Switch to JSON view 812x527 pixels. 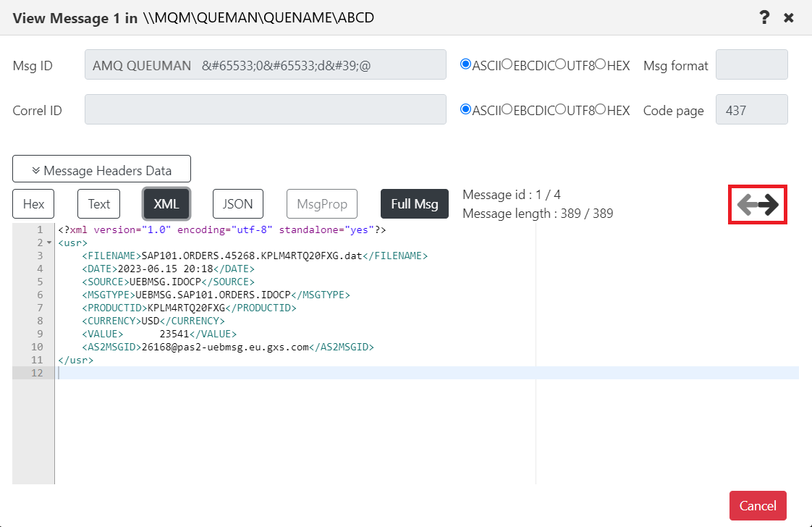click(x=237, y=203)
